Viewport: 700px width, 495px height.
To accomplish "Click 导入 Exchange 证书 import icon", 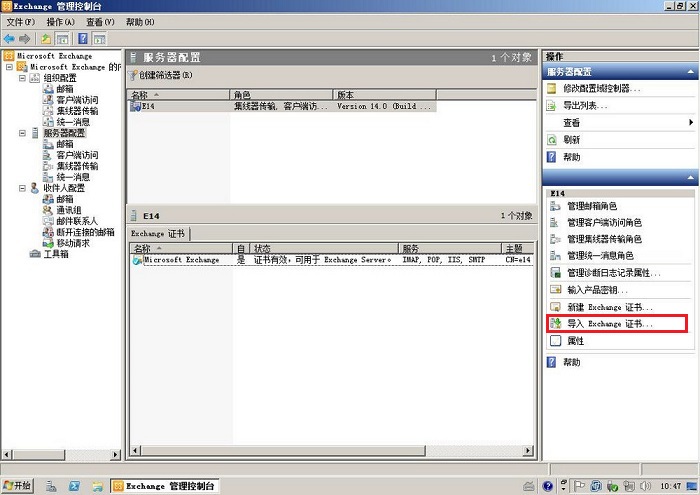I will [553, 324].
